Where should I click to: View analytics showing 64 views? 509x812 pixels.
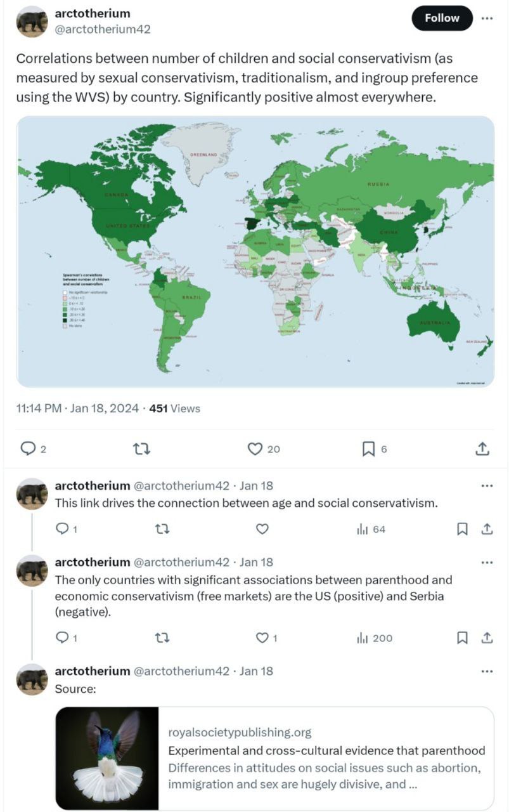[x=371, y=529]
